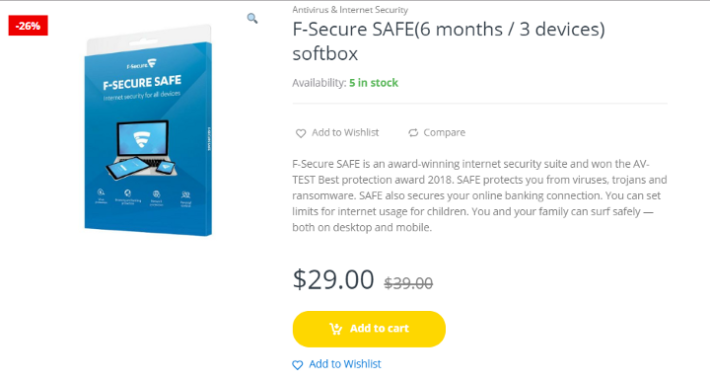710x382 pixels.
Task: Click the $29.00 sale price
Action: [333, 279]
